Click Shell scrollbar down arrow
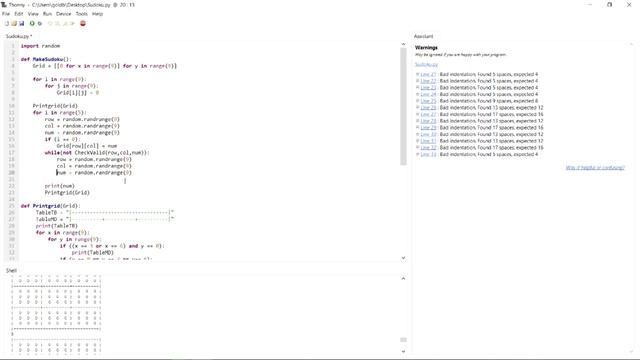Viewport: 640px width, 360px height. [x=403, y=351]
